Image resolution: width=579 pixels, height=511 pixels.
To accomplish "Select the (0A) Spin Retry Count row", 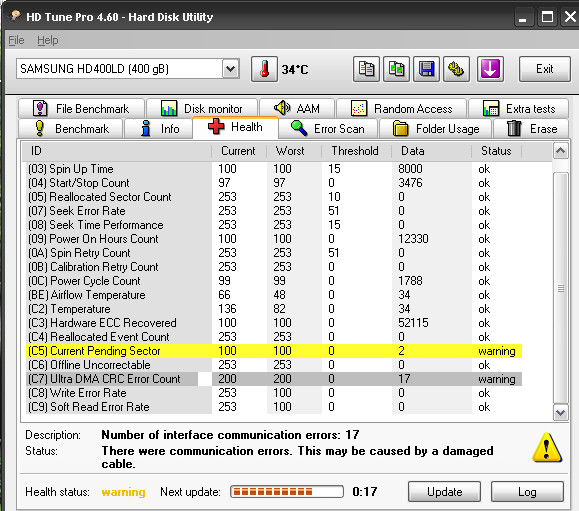I will point(275,253).
